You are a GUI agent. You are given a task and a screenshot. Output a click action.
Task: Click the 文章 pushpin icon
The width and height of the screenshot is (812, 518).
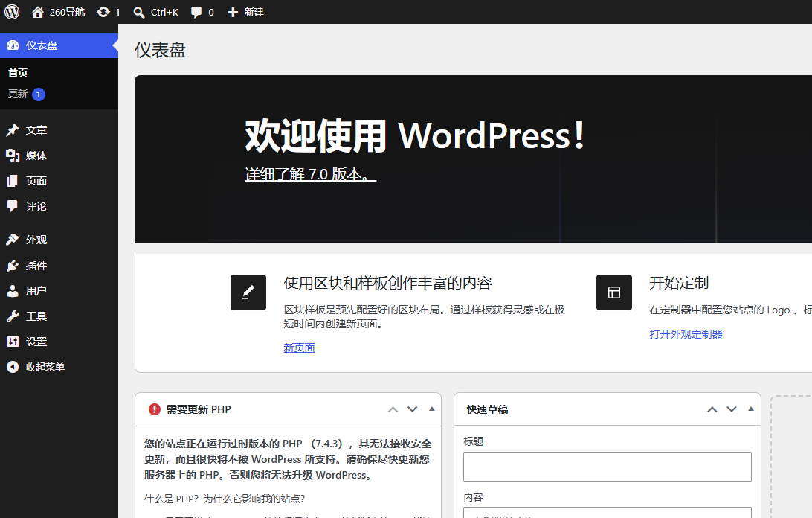coord(13,130)
